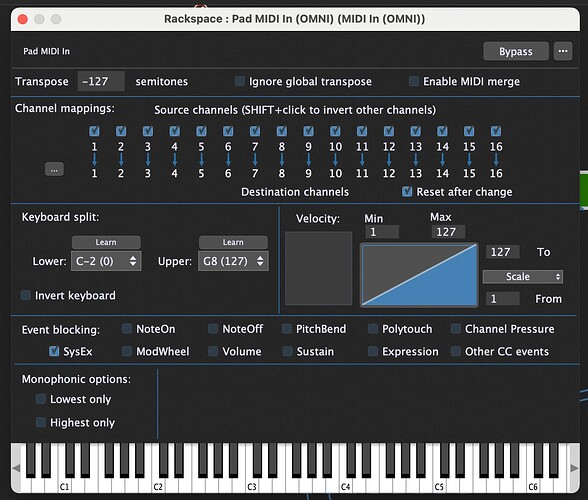Uncheck Reset after change
The height and width of the screenshot is (500, 588).
click(x=407, y=192)
